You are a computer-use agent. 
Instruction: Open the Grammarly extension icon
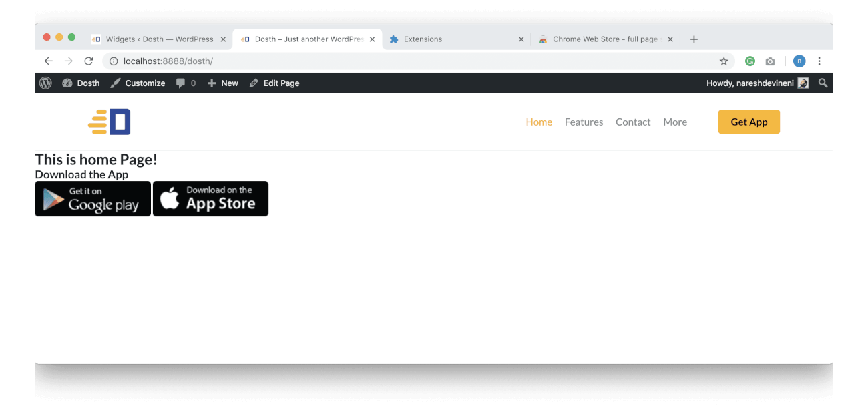[750, 61]
